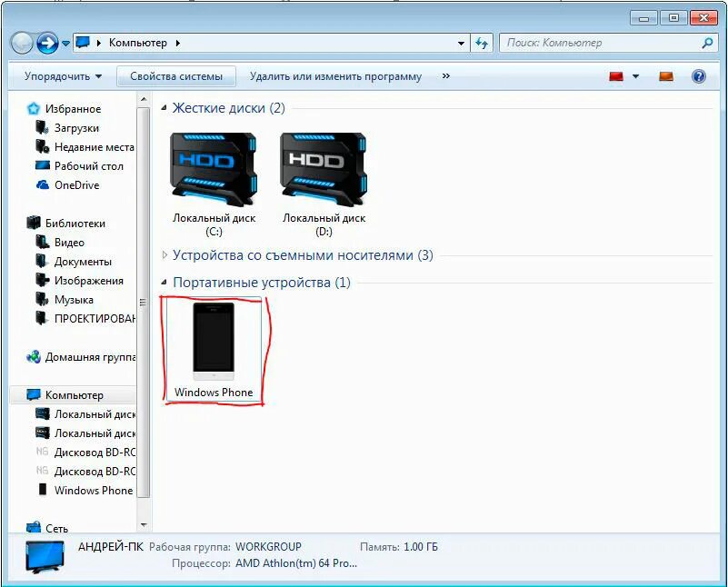
Task: Open the Документы library
Action: click(x=83, y=262)
